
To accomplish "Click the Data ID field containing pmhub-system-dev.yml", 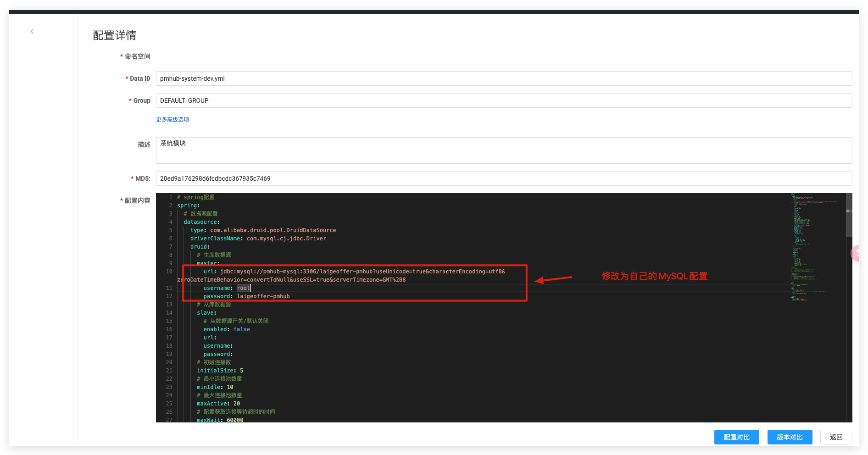I will (504, 78).
